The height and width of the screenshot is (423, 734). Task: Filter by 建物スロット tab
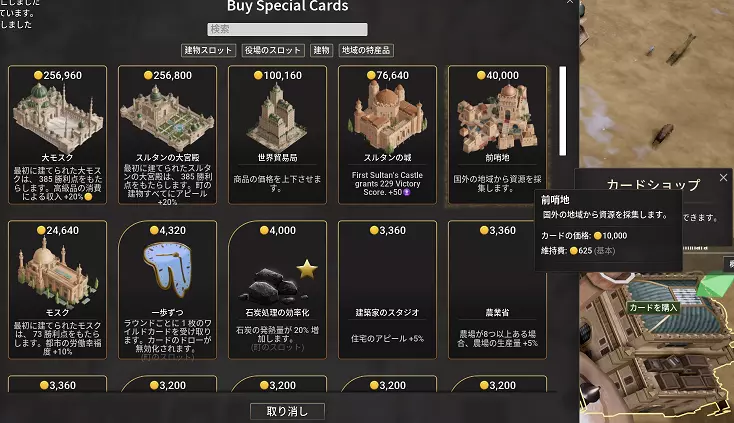pos(208,50)
